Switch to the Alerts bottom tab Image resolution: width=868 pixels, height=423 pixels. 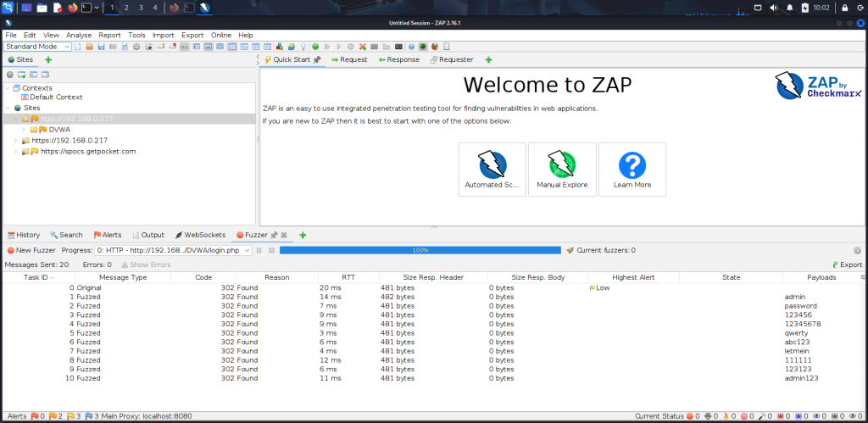click(x=108, y=235)
